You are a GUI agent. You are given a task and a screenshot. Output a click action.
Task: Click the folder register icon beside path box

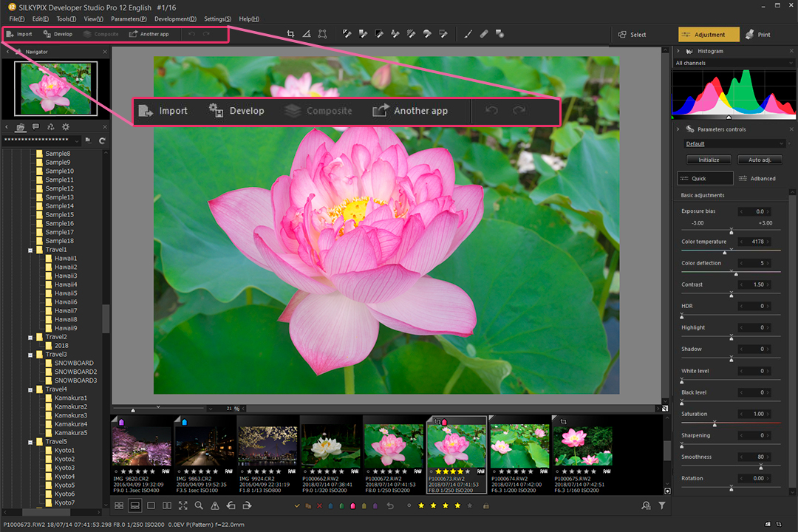tap(88, 140)
